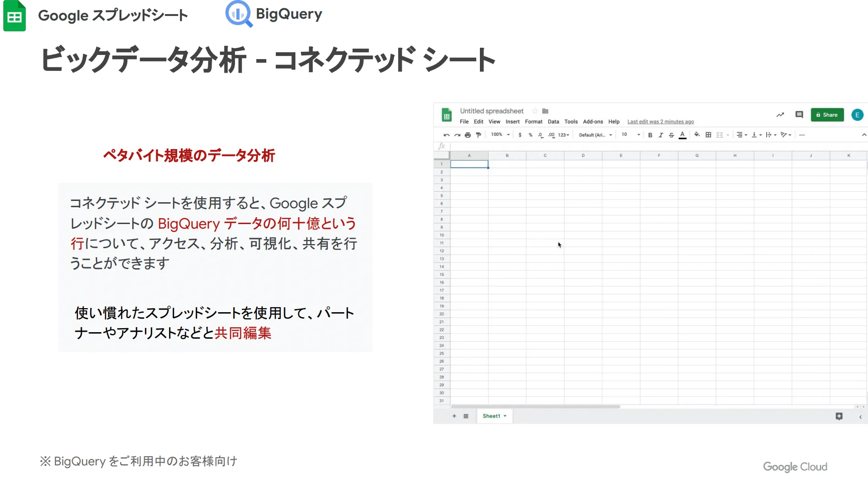Image resolution: width=868 pixels, height=489 pixels.
Task: Open the horizontal align dropdown
Action: (x=742, y=135)
